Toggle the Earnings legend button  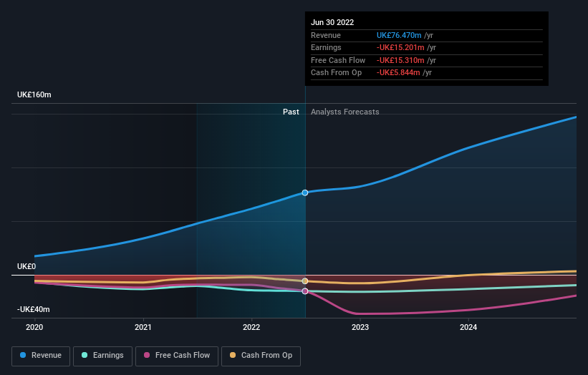[102, 356]
